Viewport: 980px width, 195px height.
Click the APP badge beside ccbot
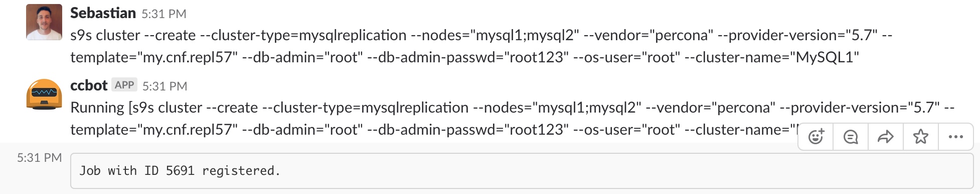tap(124, 85)
